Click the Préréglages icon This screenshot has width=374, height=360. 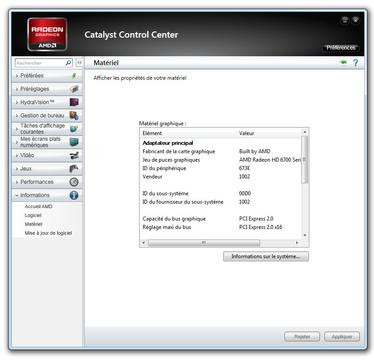coord(74,89)
